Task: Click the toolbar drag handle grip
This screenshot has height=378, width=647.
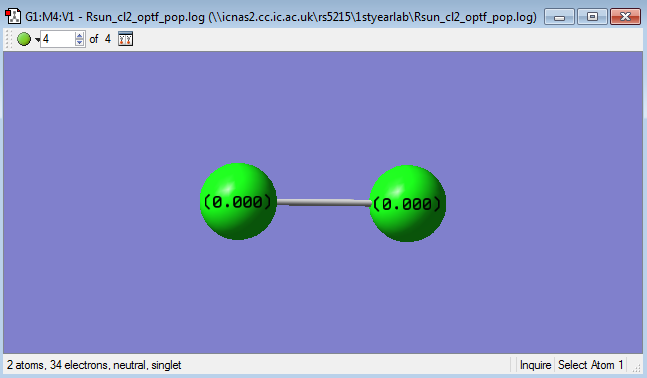Action: pyautogui.click(x=8, y=39)
